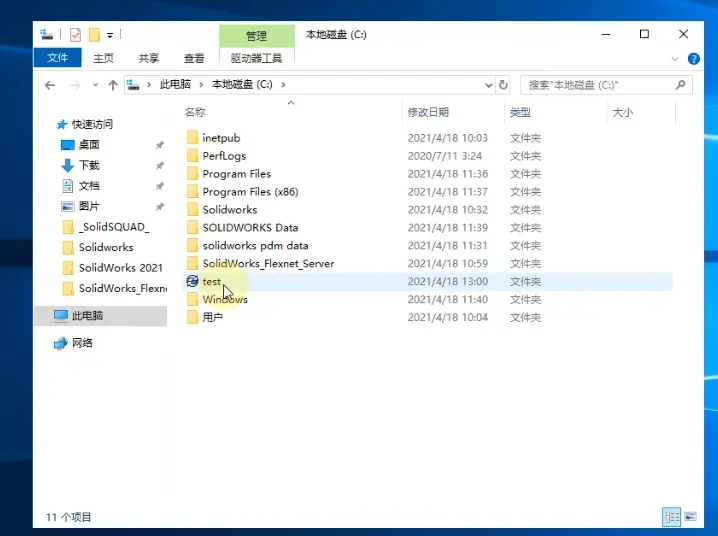This screenshot has height=536, width=718.
Task: Sort by the 名称 column header
Action: click(x=195, y=112)
